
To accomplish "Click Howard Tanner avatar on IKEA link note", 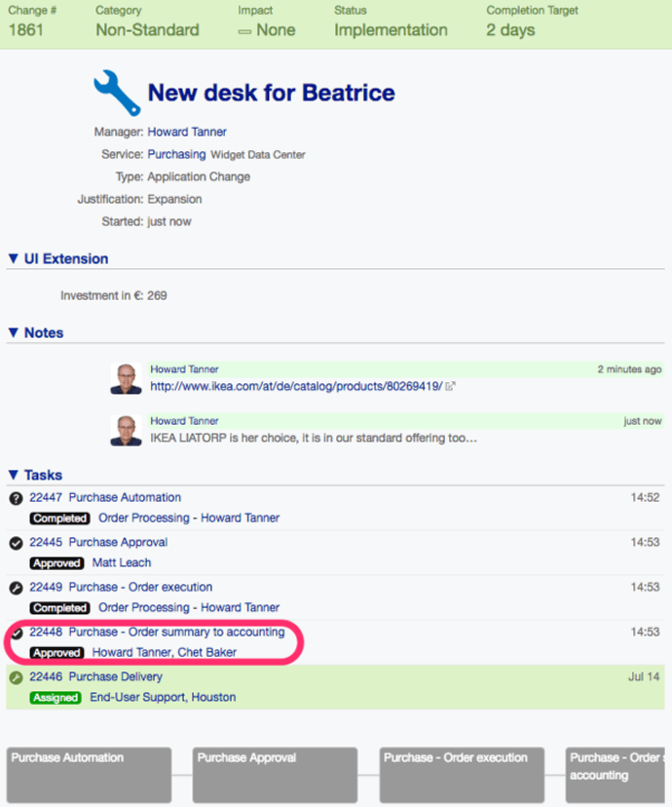I will [126, 379].
